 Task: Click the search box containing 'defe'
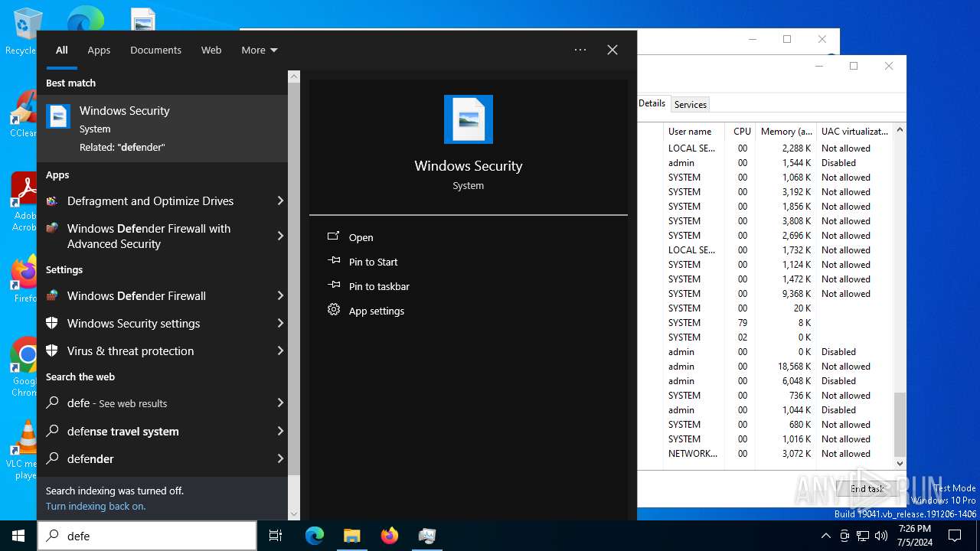(x=147, y=536)
